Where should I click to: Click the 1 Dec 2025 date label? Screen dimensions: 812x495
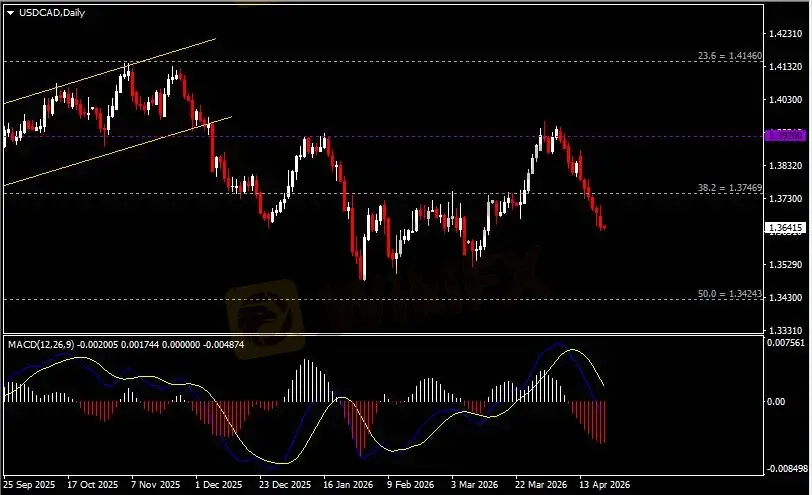click(220, 483)
